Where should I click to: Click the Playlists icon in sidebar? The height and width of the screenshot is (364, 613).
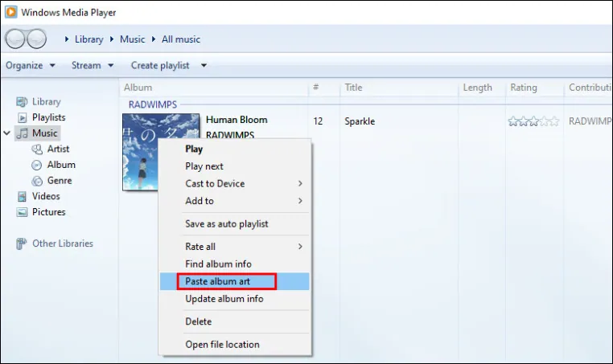(x=23, y=117)
